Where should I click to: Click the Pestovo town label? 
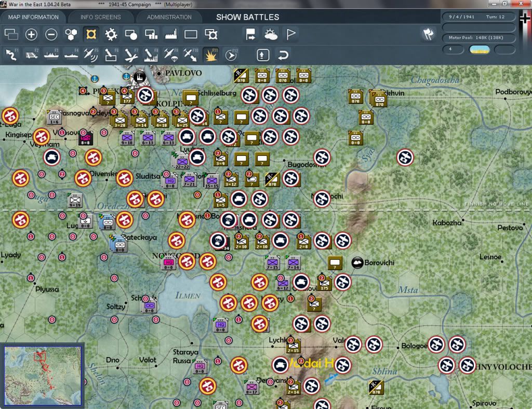point(510,228)
